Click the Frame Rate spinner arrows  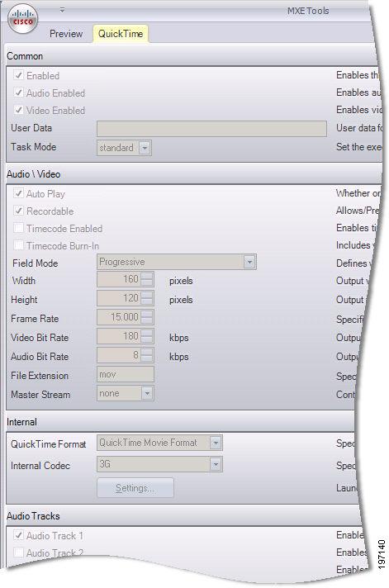click(x=147, y=317)
